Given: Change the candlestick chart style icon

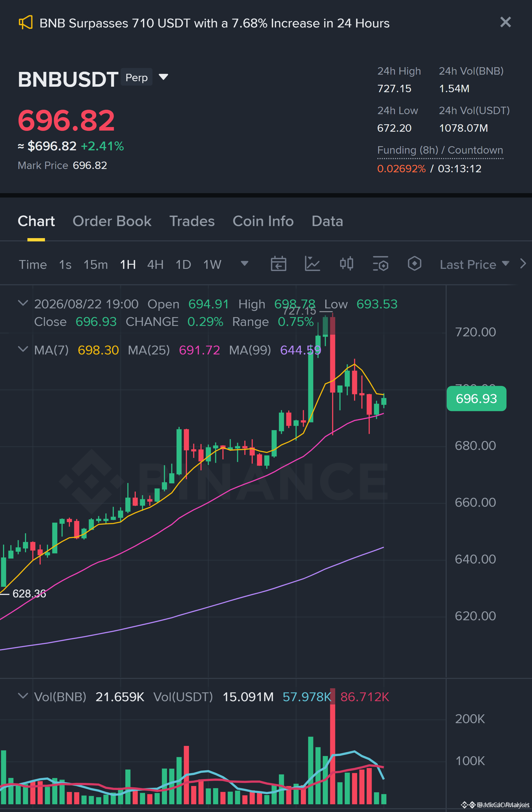Looking at the screenshot, I should point(346,264).
